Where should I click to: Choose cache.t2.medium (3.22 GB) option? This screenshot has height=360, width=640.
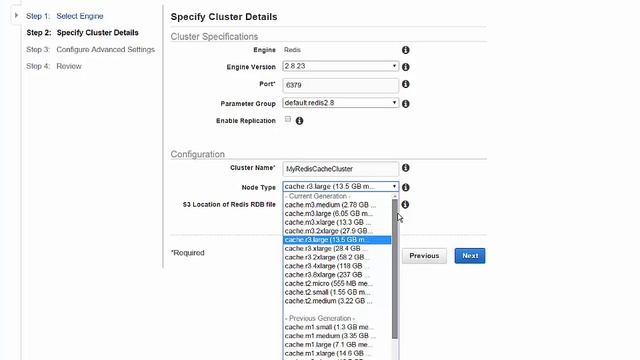click(x=337, y=301)
